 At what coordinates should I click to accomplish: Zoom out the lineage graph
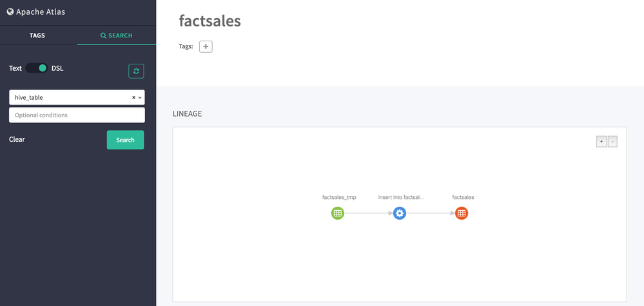click(x=612, y=142)
